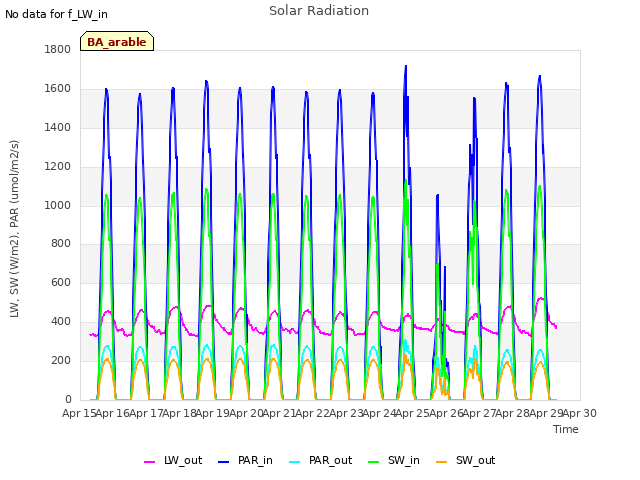Click the tallest PAR_in peak near Apr 25
Screen dimensions: 640x480
pyautogui.click(x=406, y=66)
